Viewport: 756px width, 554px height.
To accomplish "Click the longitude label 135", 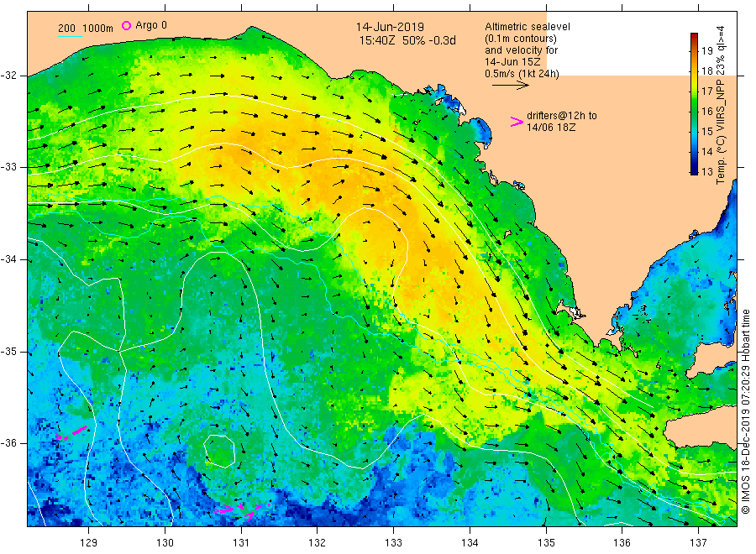I will [x=546, y=543].
